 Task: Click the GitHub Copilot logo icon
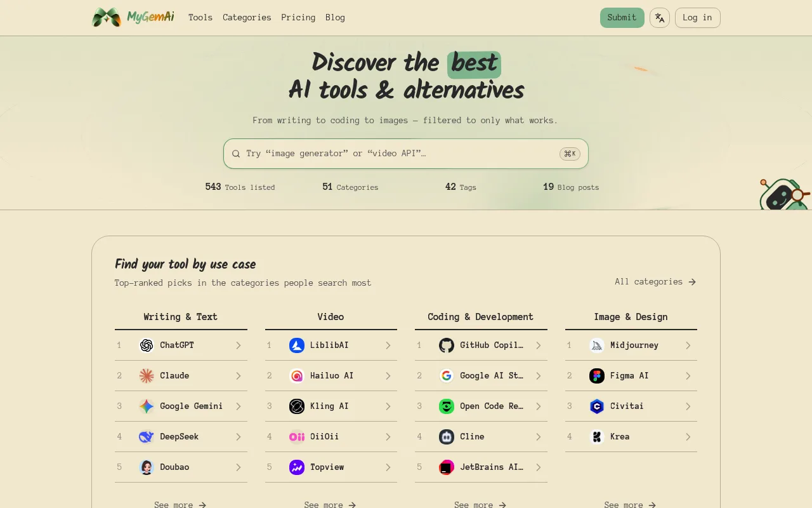pyautogui.click(x=447, y=345)
